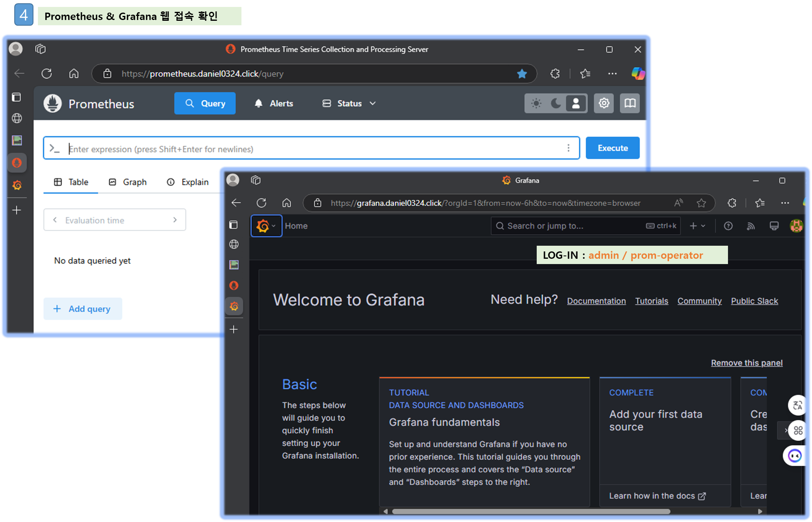Expand the Grafana plus New dropdown
This screenshot has height=522, width=812.
tap(697, 226)
